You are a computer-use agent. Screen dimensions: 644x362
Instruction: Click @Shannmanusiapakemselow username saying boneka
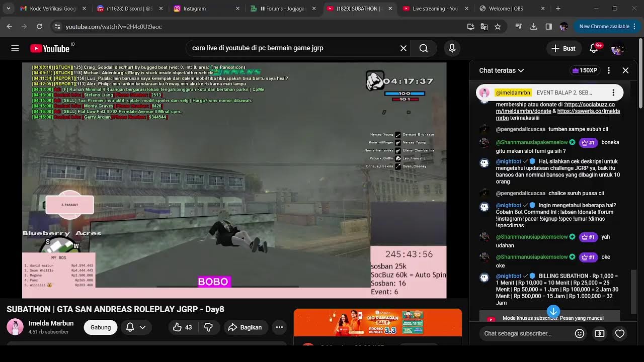click(532, 142)
